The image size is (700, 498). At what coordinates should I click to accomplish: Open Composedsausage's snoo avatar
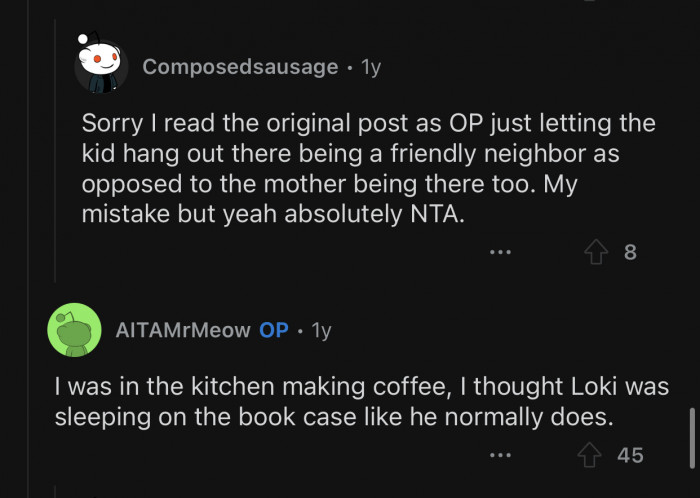(x=102, y=67)
